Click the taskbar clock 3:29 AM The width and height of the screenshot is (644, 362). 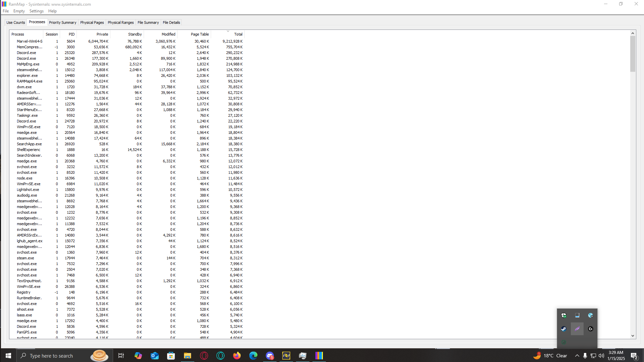[616, 356]
